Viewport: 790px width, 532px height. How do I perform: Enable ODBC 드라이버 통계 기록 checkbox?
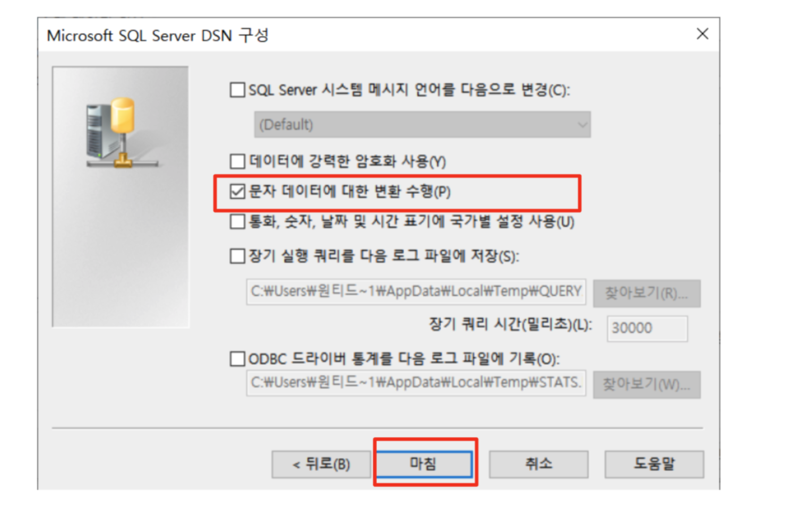click(x=237, y=359)
